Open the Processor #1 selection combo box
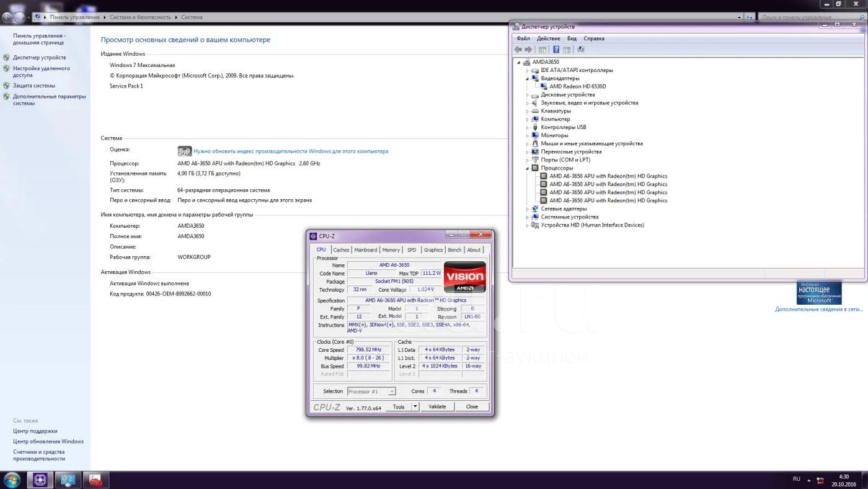This screenshot has height=489, width=868. coord(371,392)
